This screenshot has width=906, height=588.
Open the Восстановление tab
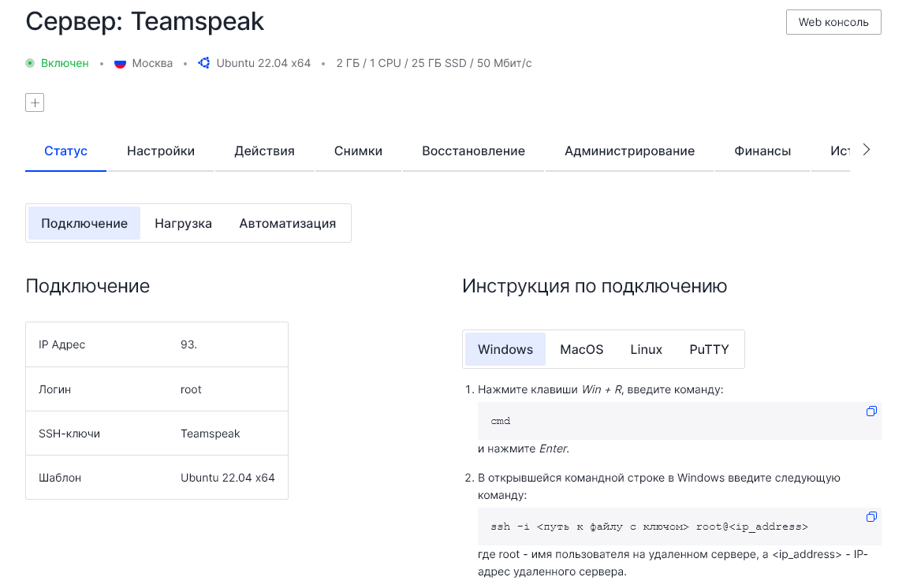coord(473,151)
